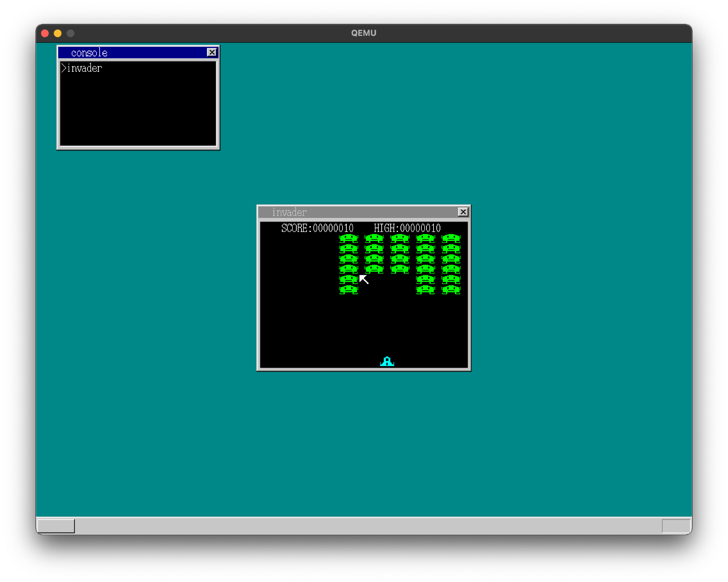Click the bottom invader of the leftmost column
The width and height of the screenshot is (728, 582).
tap(348, 289)
